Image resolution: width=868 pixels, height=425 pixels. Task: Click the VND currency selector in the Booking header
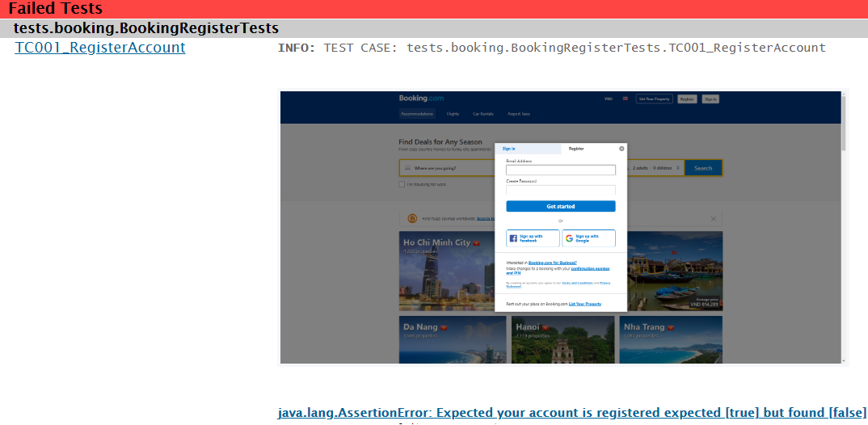click(609, 99)
